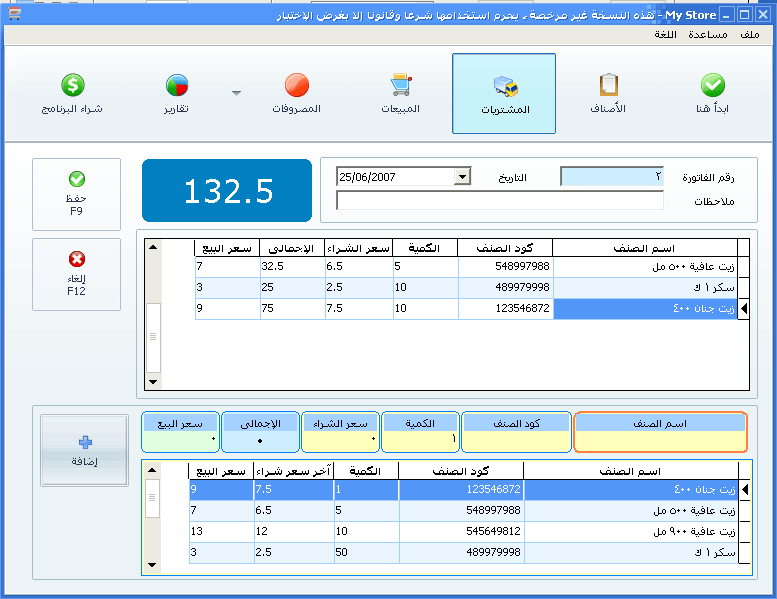
Task: Click the كود الصنف entry field
Action: tap(516, 440)
